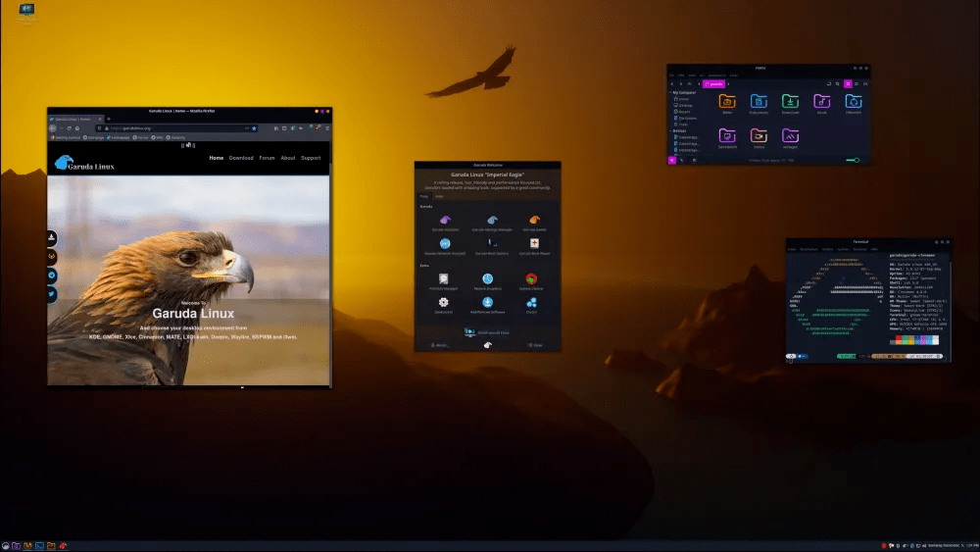Open the Dokumente folder in the file manager
This screenshot has width=980, height=552.
pos(759,104)
